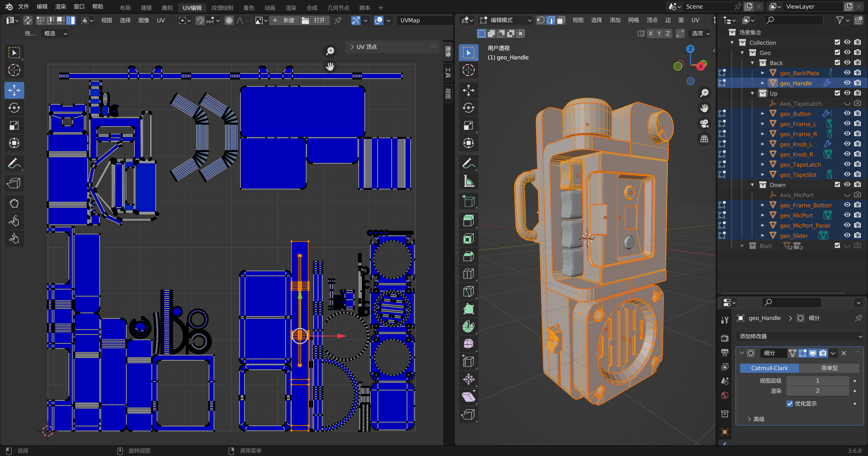Click the 简单型 subdivision button
Image resolution: width=868 pixels, height=456 pixels.
click(x=829, y=368)
